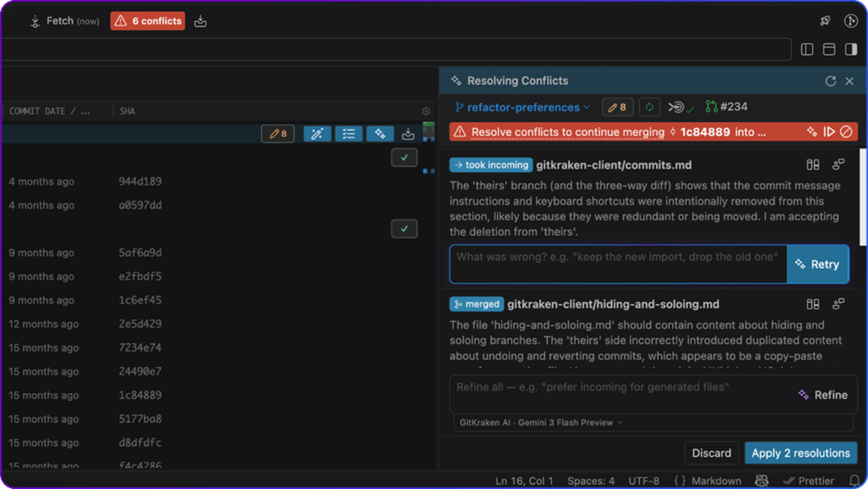Open the gitkraken-client/commits.md file
The height and width of the screenshot is (489, 868).
coord(614,165)
